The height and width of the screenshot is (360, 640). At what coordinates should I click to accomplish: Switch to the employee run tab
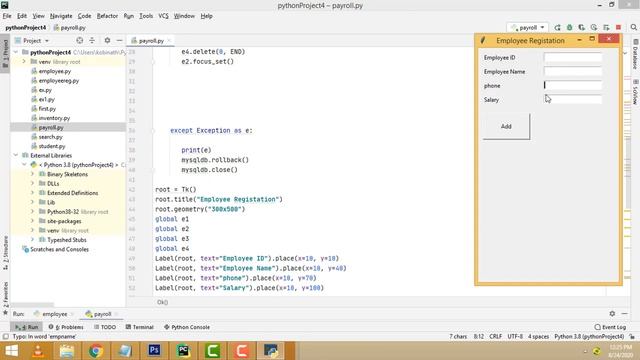(54, 314)
